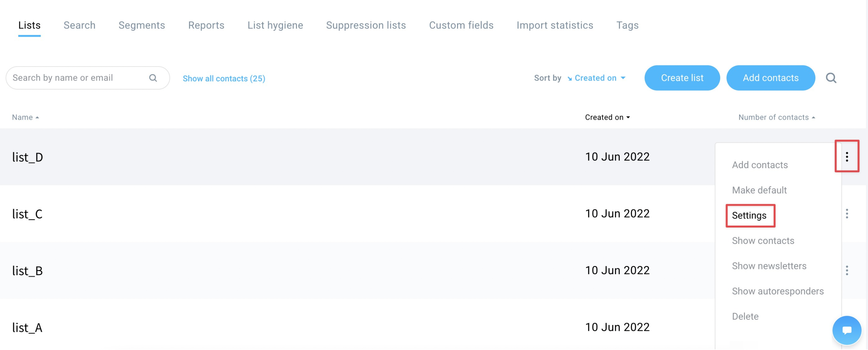Sort by the Name column header

25,117
